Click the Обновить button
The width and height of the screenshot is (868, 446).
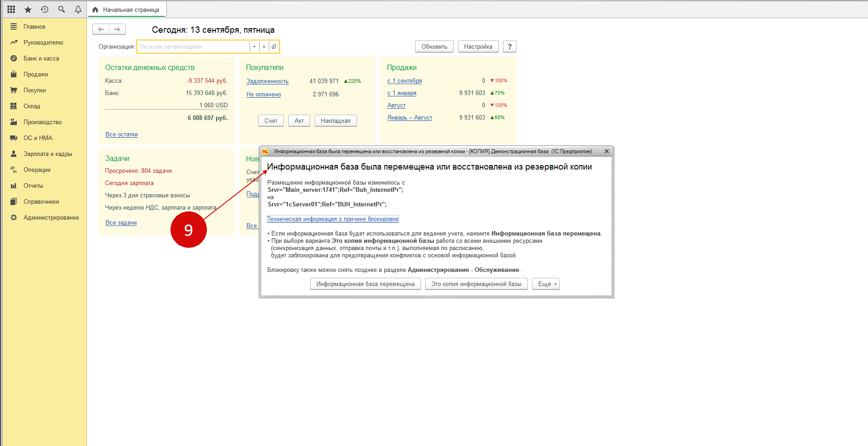[x=434, y=46]
